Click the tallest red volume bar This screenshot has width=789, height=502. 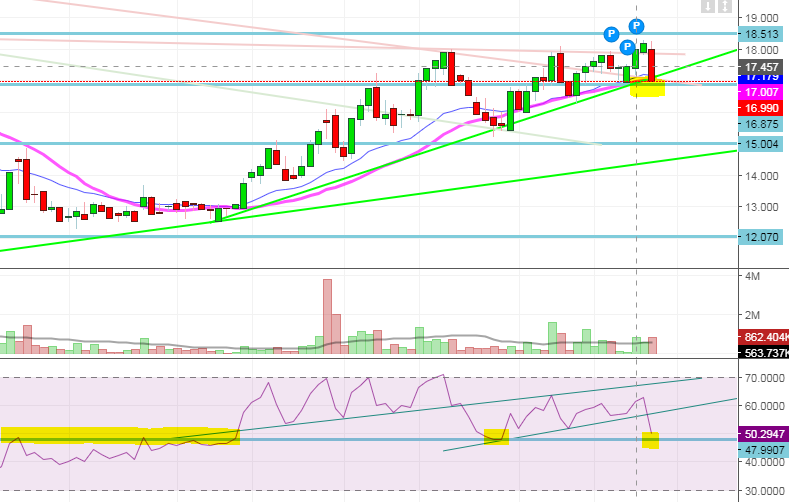click(327, 317)
